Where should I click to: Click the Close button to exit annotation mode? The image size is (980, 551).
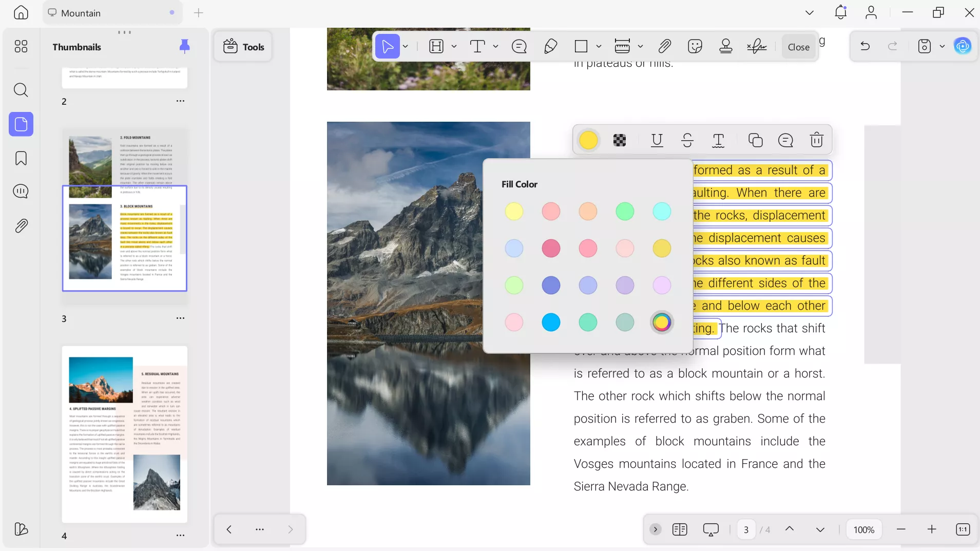tap(798, 46)
